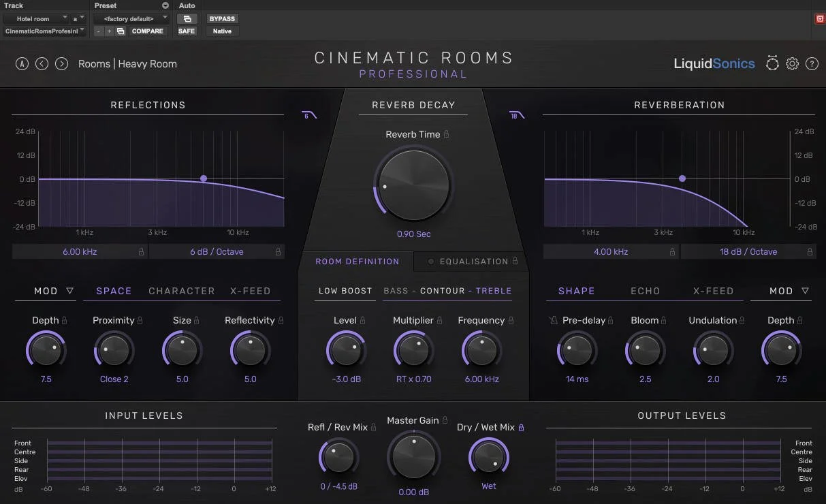
Task: Click the lock next to Level knob
Action: point(363,320)
